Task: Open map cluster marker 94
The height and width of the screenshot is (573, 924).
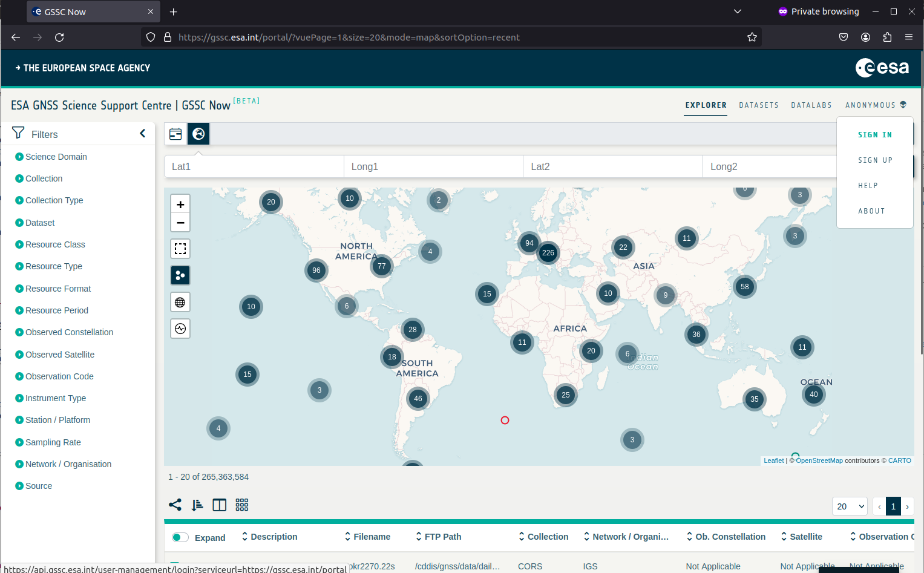Action: (x=529, y=243)
